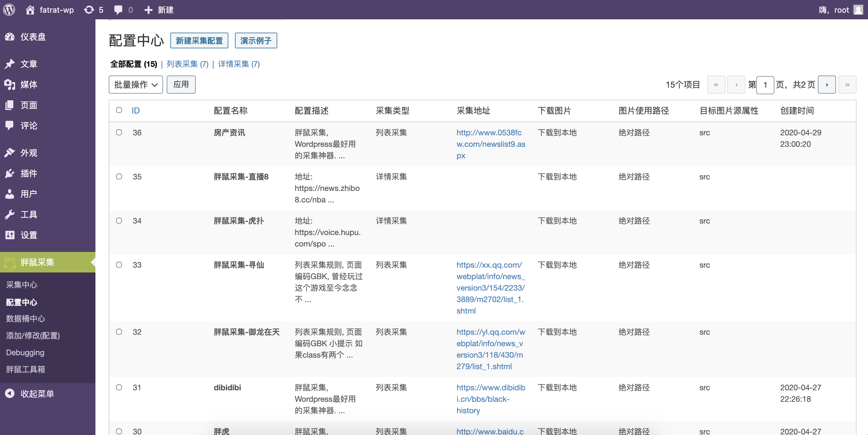This screenshot has width=868, height=435.
Task: Check the row with ID 35
Action: tap(119, 176)
